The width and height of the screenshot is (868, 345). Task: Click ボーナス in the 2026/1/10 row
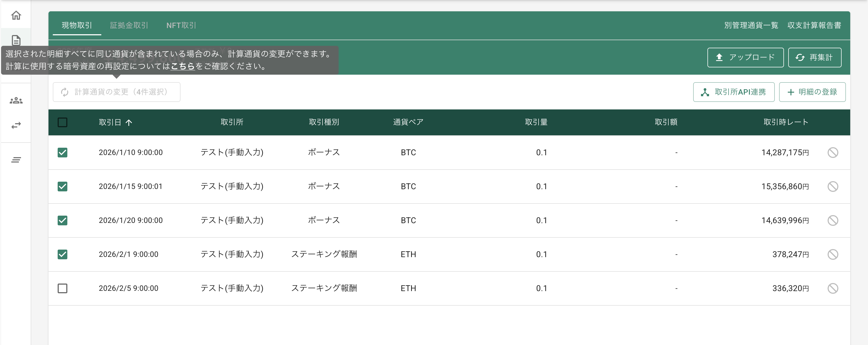coord(324,153)
